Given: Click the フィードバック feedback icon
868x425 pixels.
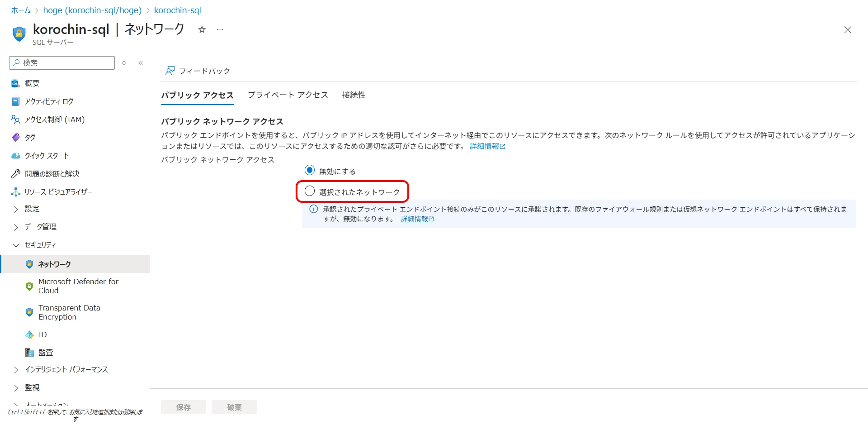Looking at the screenshot, I should tap(170, 71).
